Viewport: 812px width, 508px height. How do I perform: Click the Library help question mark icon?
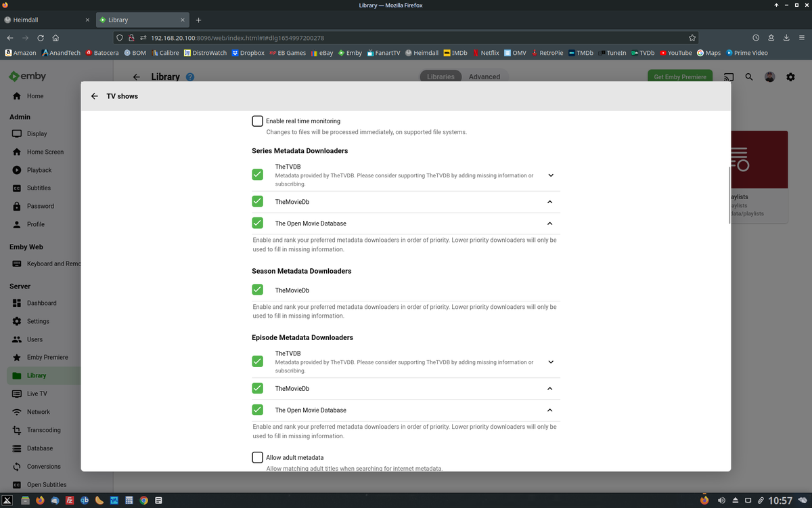coord(189,77)
